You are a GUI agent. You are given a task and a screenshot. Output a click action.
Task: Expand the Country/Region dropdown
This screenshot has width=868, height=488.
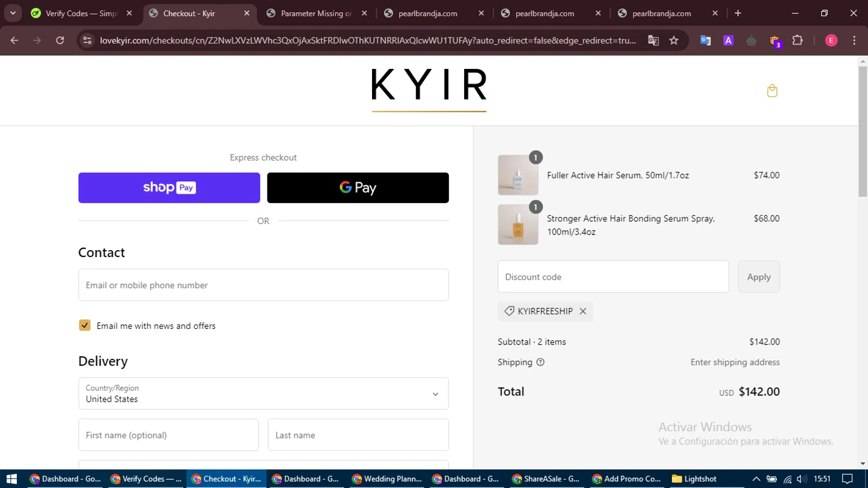263,394
